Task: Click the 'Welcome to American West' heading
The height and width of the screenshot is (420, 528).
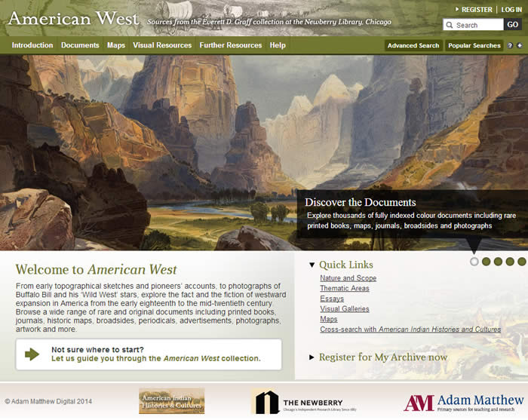Action: [x=96, y=269]
